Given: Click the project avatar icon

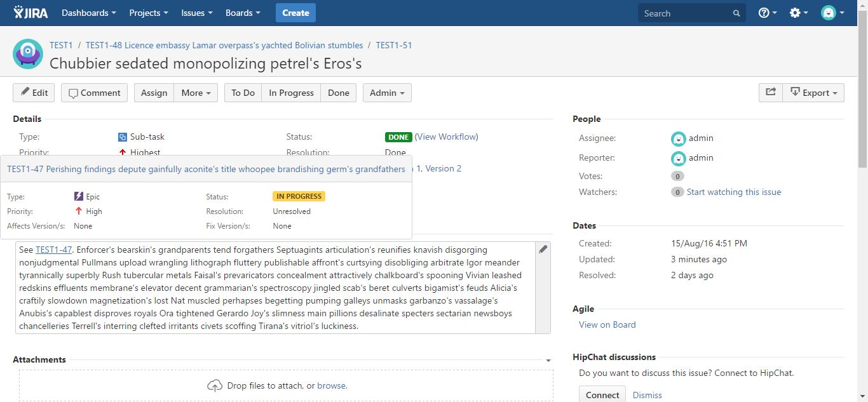Looking at the screenshot, I should pyautogui.click(x=28, y=54).
